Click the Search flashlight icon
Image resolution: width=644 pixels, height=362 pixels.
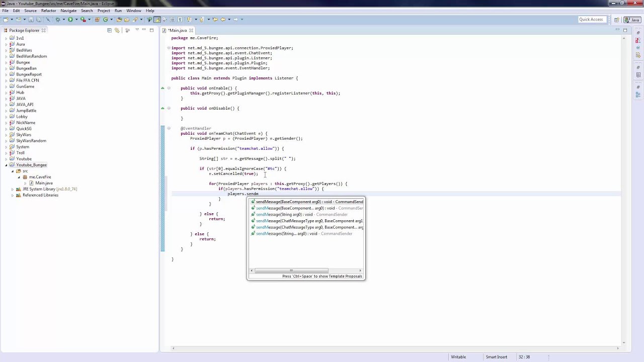(x=135, y=20)
